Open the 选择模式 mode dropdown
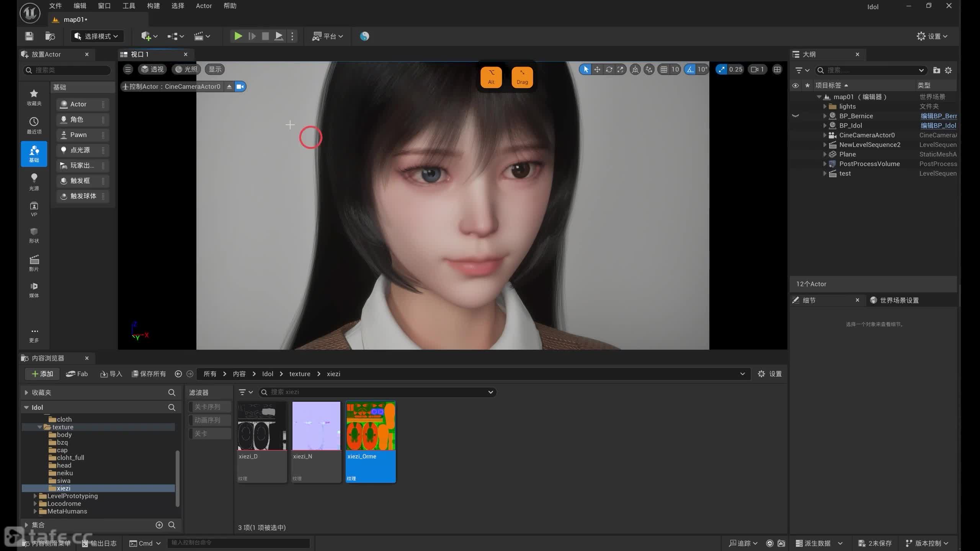980x551 pixels. (97, 36)
